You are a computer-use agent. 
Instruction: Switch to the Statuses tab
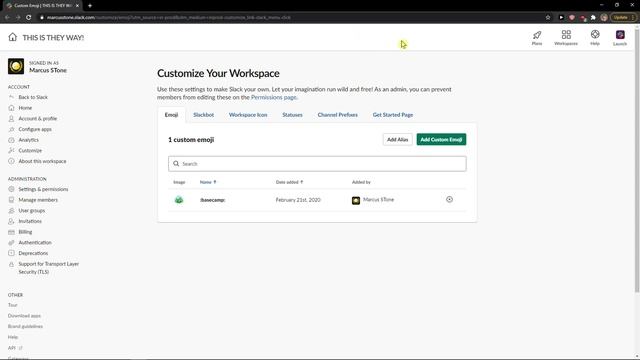pyautogui.click(x=292, y=115)
